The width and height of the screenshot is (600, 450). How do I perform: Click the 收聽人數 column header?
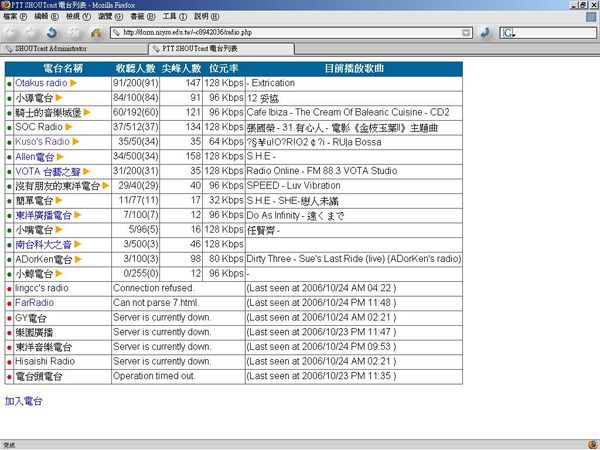click(x=135, y=68)
